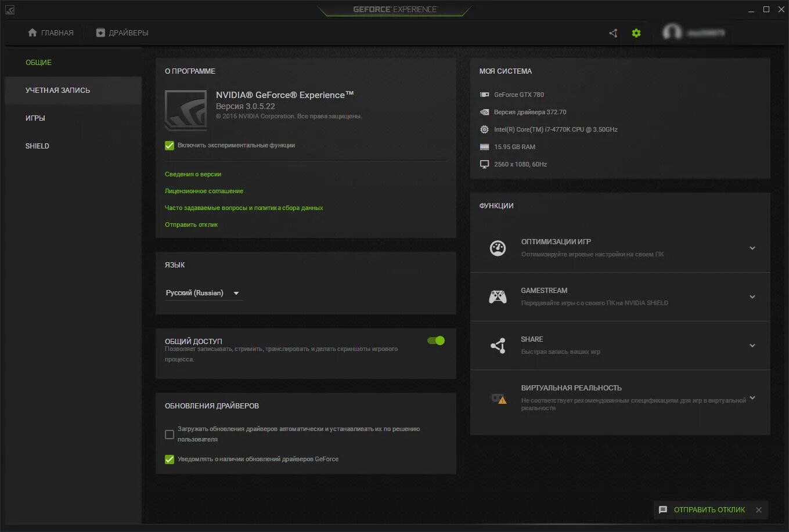The image size is (789, 532).
Task: Click the CPU chip icon beside Intel Core
Action: pyautogui.click(x=484, y=129)
